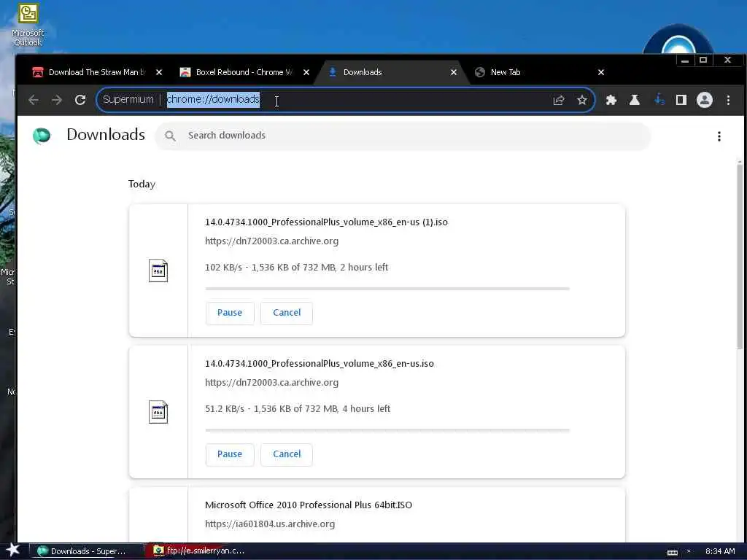Toggle the side panel icon
This screenshot has height=560, width=747.
[x=681, y=100]
